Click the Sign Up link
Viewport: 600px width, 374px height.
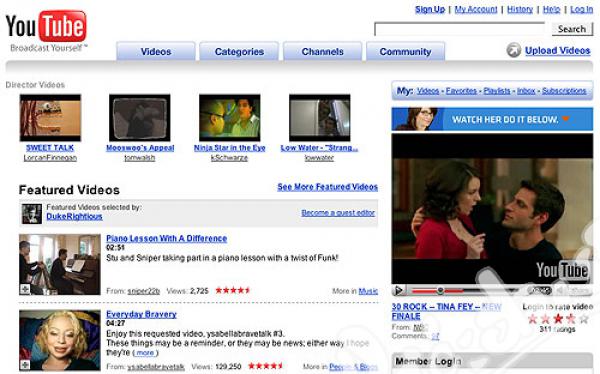[430, 10]
